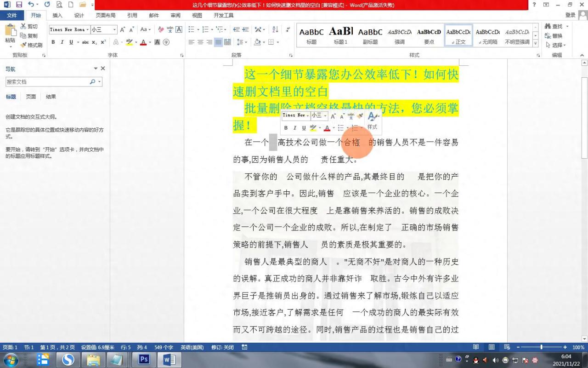588x368 pixels.
Task: Click the Sort icon in Paragraph group
Action: pyautogui.click(x=275, y=29)
